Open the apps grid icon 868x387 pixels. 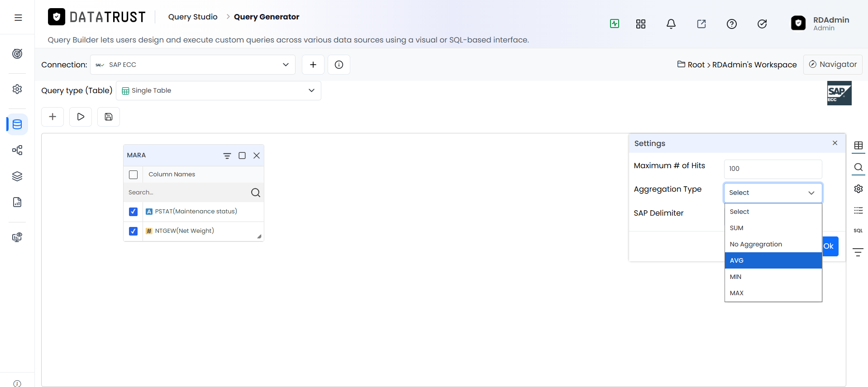pyautogui.click(x=641, y=24)
